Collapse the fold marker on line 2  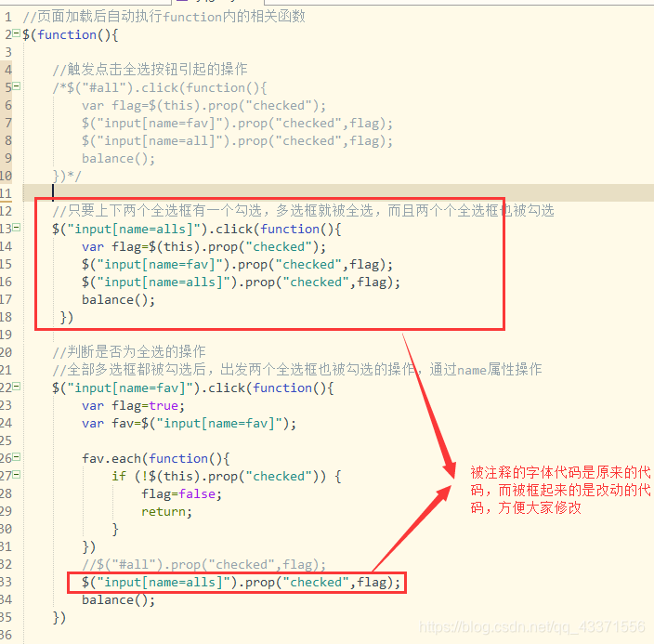17,33
